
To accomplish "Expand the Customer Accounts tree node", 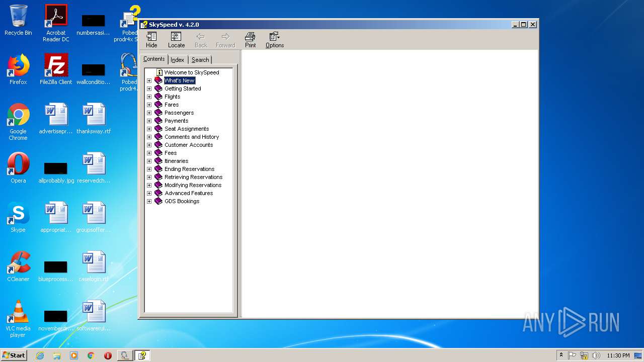I will [x=149, y=145].
